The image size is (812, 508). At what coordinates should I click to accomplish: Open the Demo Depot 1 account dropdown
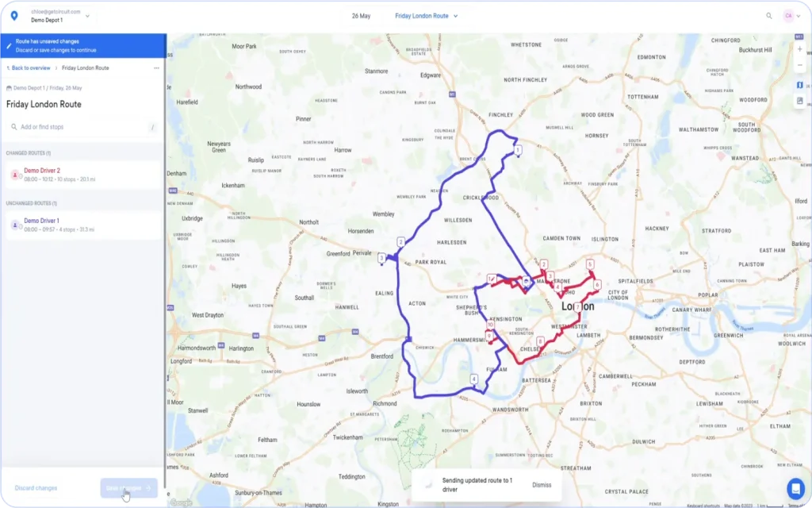click(60, 16)
